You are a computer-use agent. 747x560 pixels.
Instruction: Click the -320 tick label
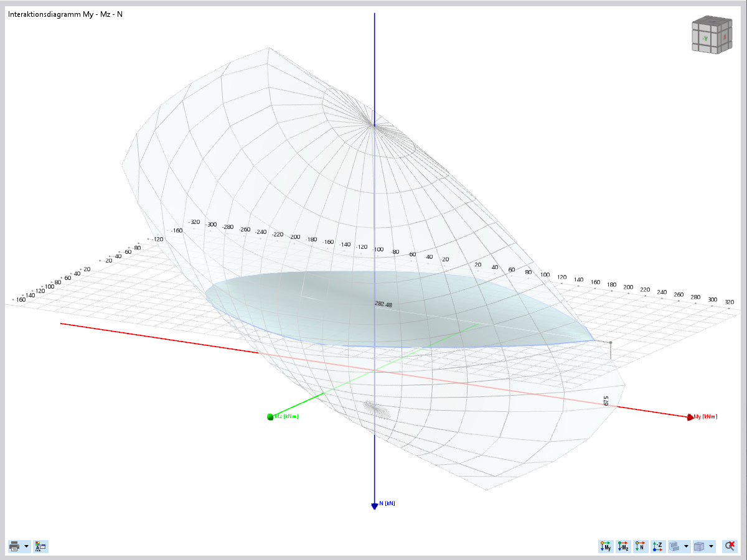195,222
